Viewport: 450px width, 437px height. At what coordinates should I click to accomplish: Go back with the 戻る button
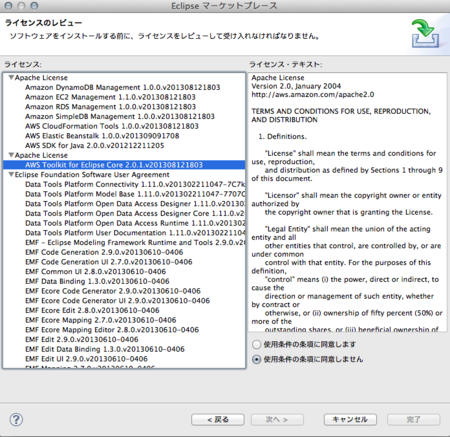(218, 419)
